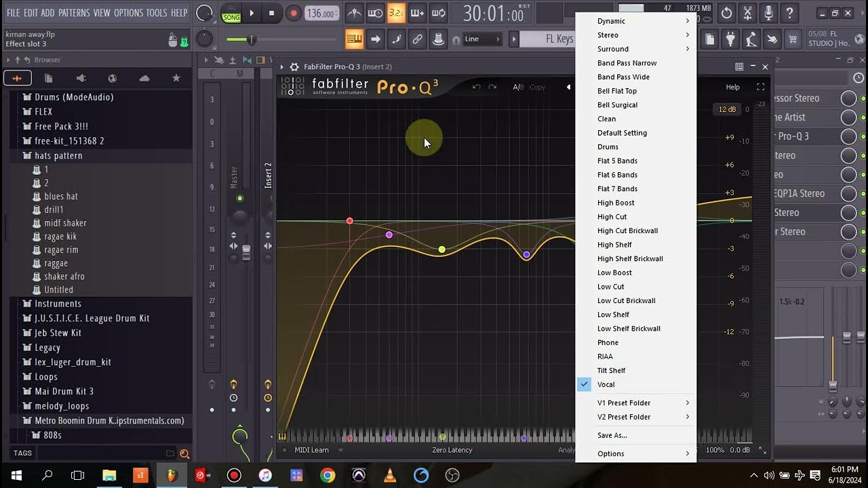
Task: Choose the Low Cut Brickwall preset
Action: point(636,300)
